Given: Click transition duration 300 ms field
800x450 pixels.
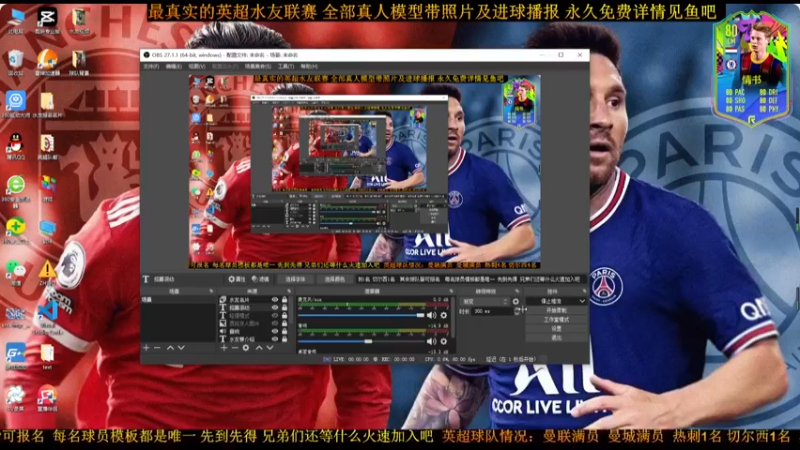Looking at the screenshot, I should [x=492, y=311].
